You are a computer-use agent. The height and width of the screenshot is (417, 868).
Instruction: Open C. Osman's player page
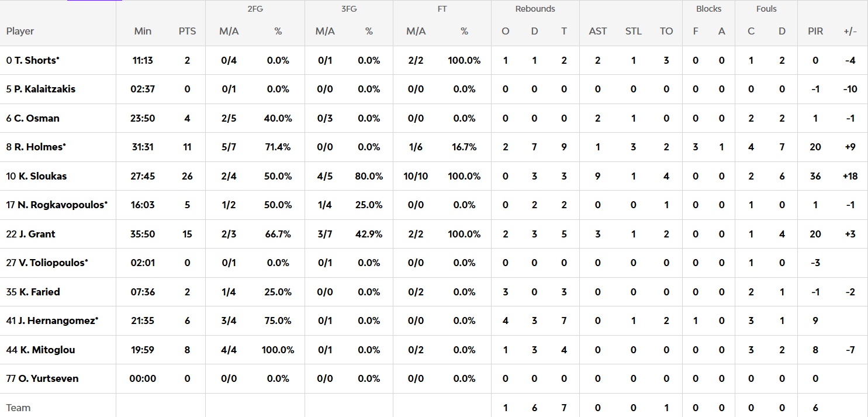(x=36, y=118)
